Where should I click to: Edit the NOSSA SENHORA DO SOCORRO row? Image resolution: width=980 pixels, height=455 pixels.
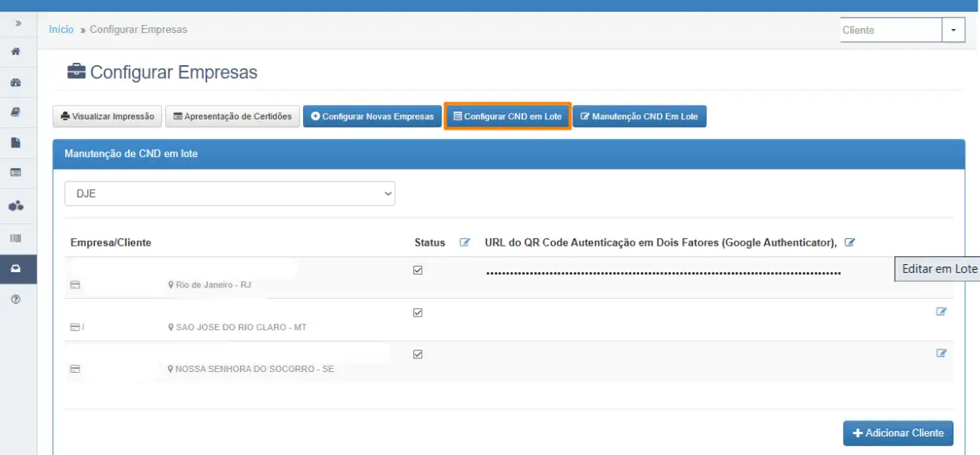pos(941,353)
